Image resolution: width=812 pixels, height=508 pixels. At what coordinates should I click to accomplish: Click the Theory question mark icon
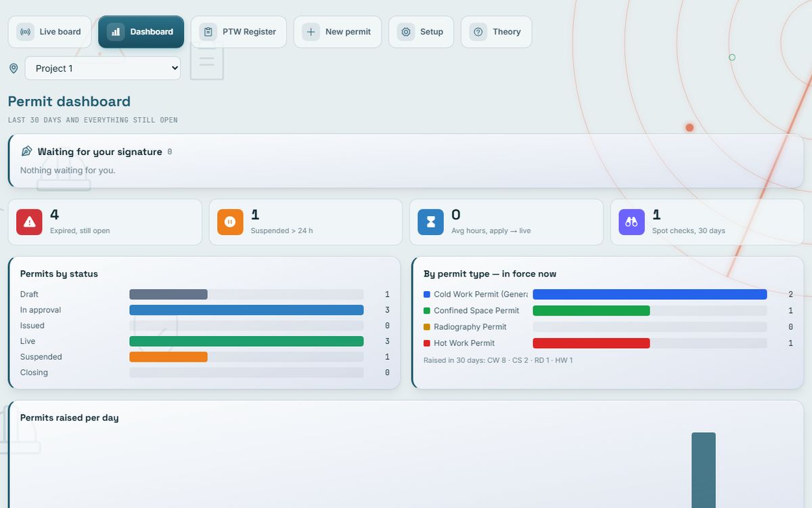point(478,32)
